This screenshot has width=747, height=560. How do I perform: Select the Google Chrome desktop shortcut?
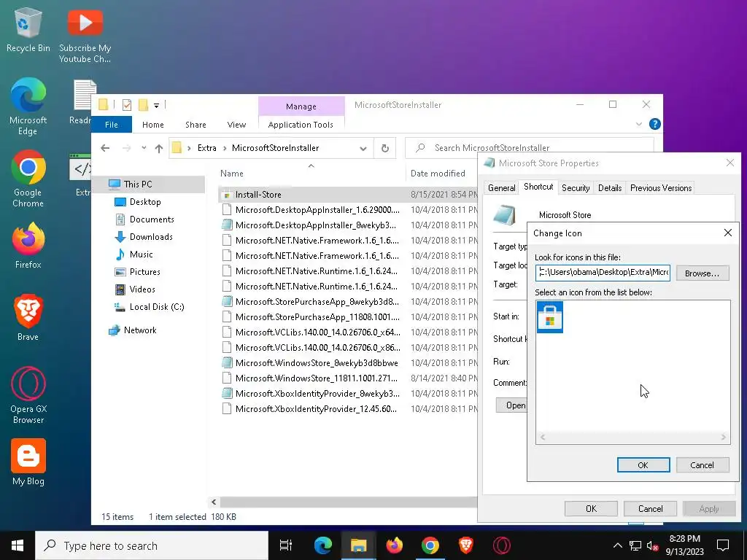tap(28, 179)
